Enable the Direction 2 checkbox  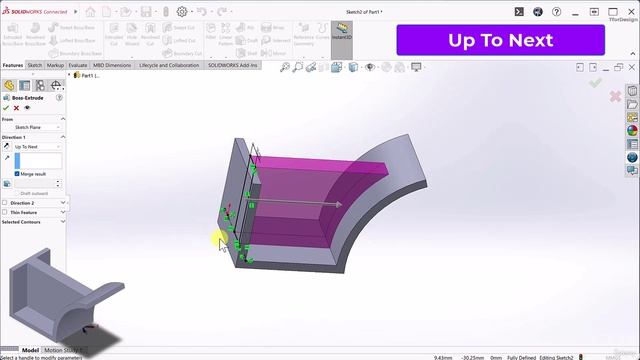5,203
